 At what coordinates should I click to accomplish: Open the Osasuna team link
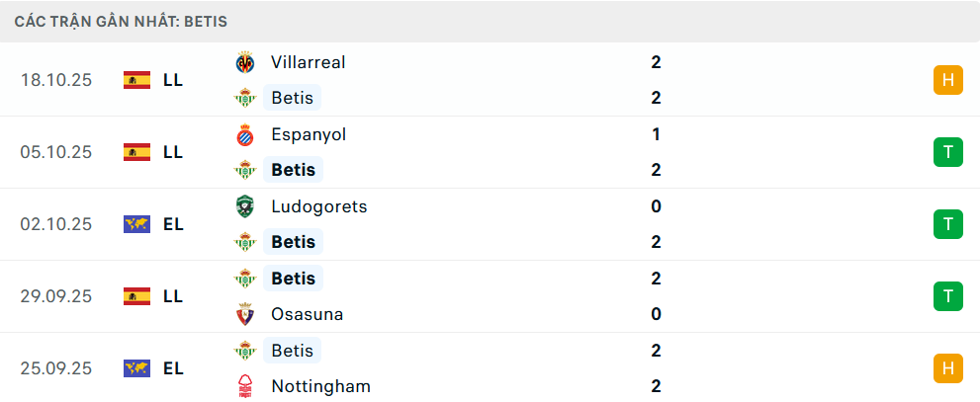[x=307, y=314]
